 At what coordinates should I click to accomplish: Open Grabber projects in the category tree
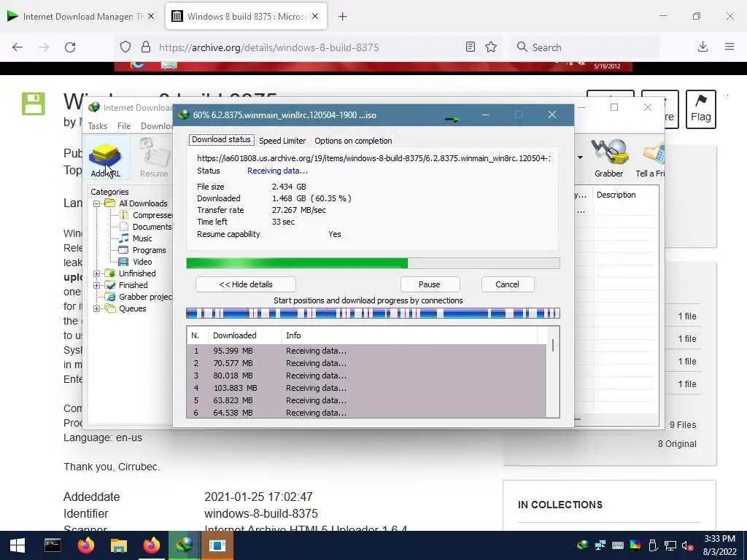coord(145,297)
